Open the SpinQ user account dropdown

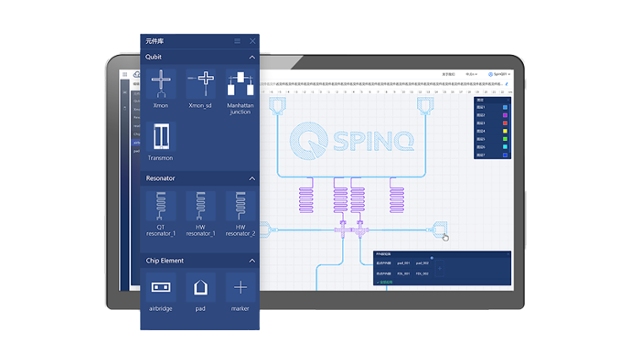499,74
